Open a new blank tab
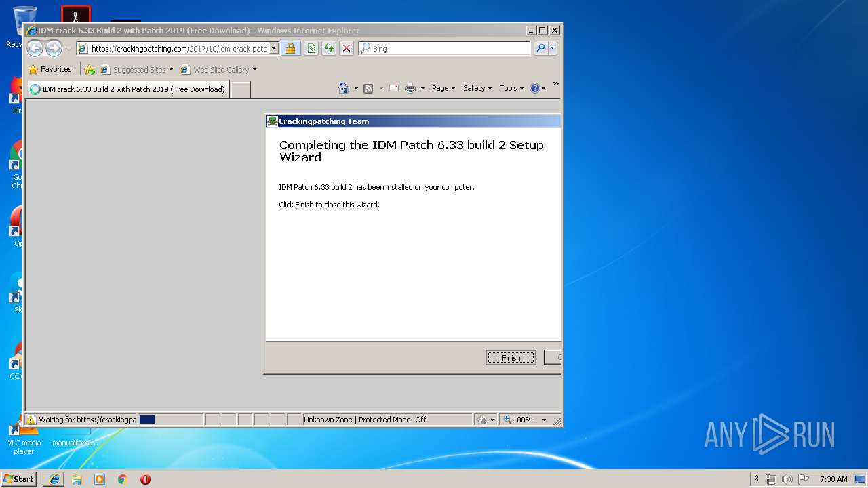The image size is (868, 488). [x=241, y=89]
